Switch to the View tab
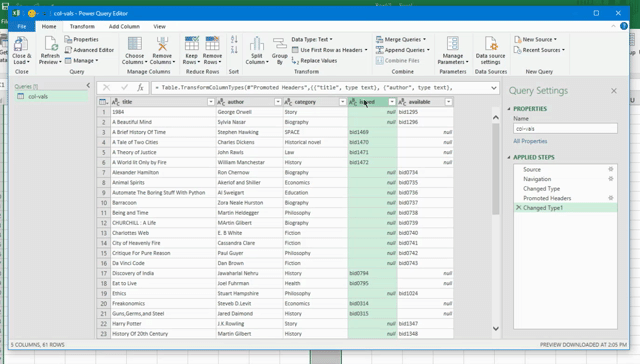Screen dimensions: 640x364 point(160,26)
